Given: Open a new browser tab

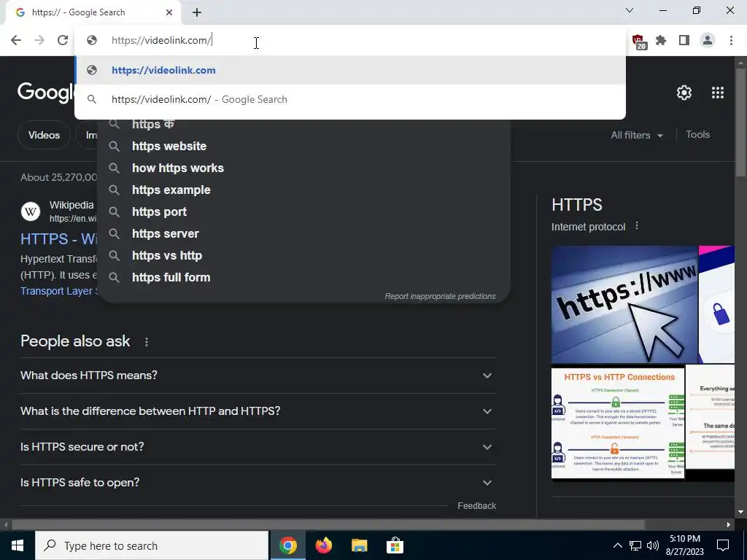Looking at the screenshot, I should click(x=197, y=12).
